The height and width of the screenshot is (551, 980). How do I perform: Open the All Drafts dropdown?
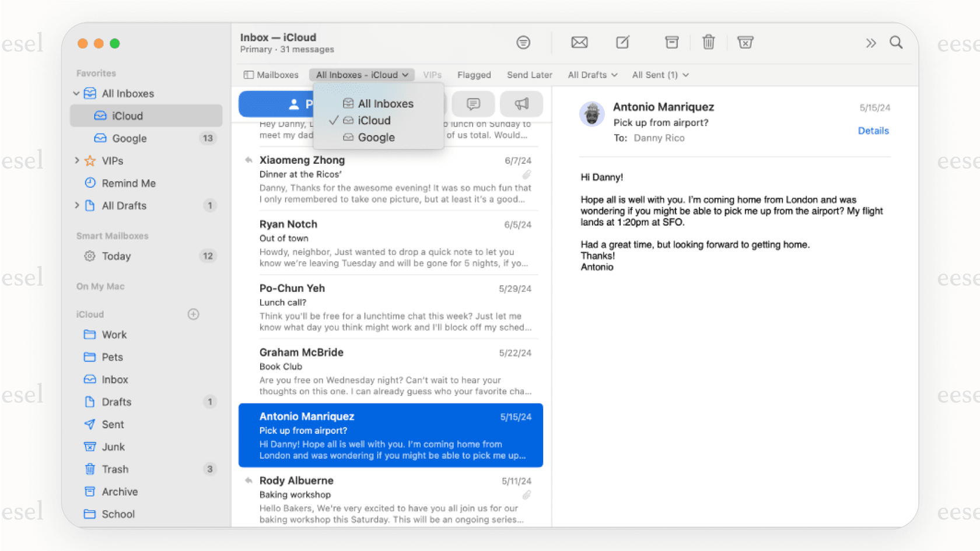591,75
